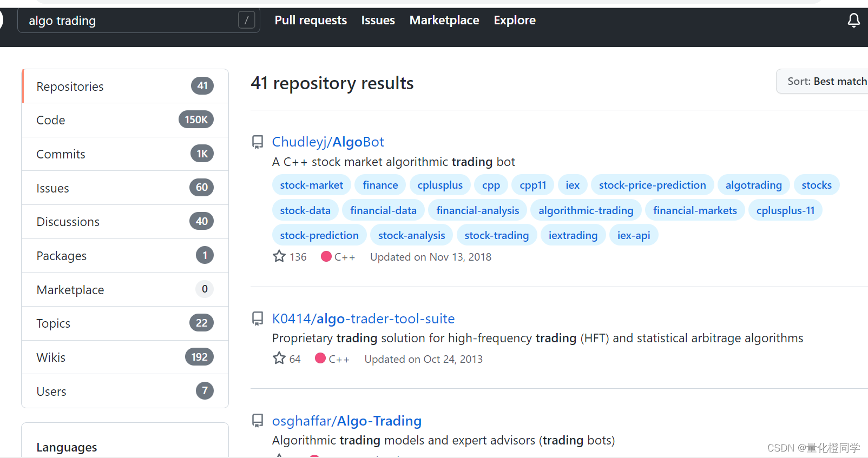Image resolution: width=868 pixels, height=458 pixels.
Task: Click the financial-markets topic tag
Action: click(x=695, y=210)
